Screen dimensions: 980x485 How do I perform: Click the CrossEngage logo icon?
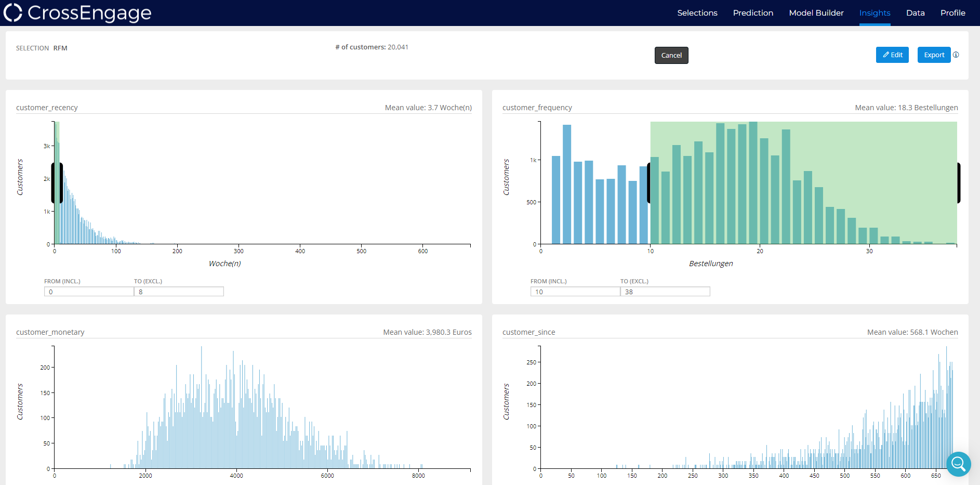pos(12,12)
